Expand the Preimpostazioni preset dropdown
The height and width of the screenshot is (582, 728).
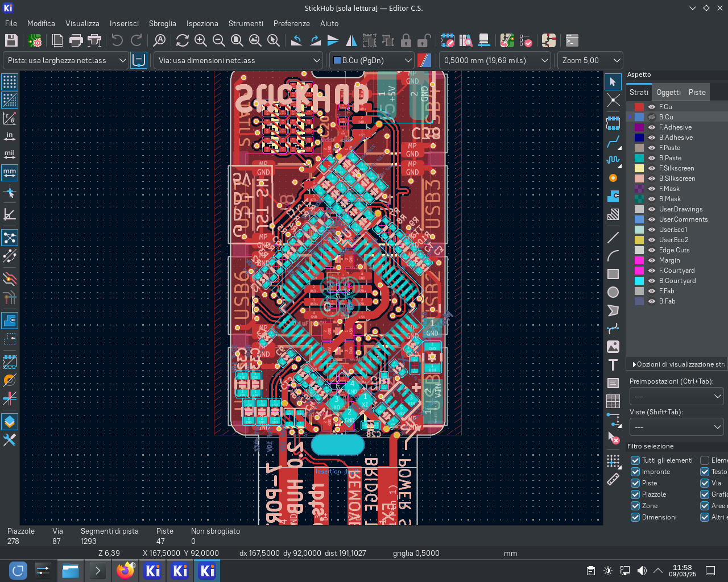(676, 396)
